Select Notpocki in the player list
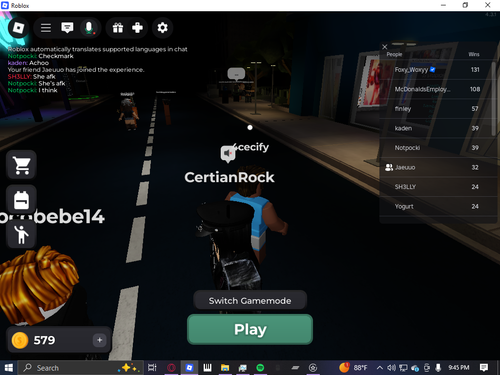 click(437, 148)
